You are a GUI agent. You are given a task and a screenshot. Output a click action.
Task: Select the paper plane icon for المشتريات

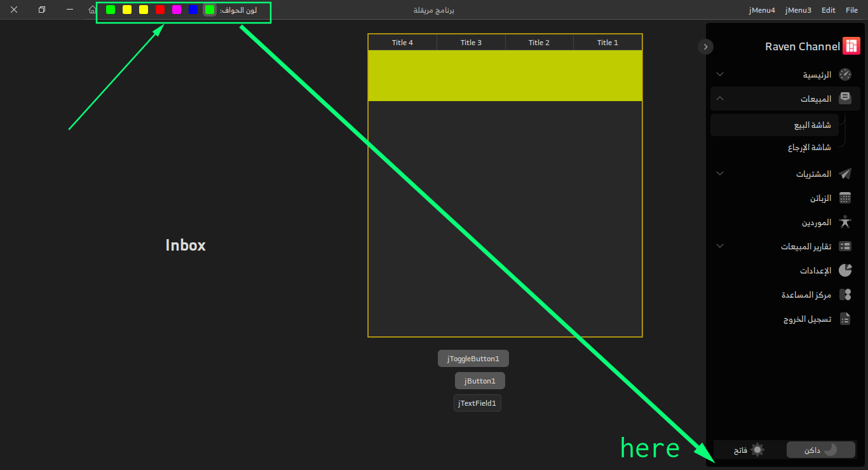pos(845,173)
